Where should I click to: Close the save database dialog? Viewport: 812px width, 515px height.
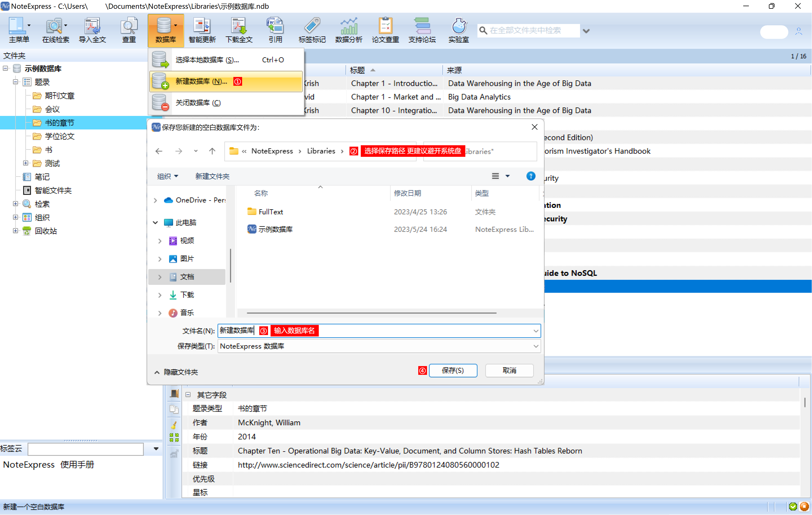[534, 127]
